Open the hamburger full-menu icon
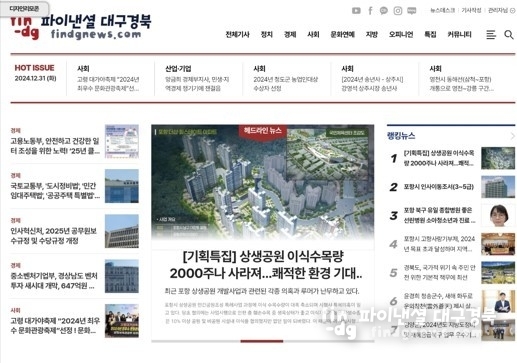 pyautogui.click(x=491, y=35)
